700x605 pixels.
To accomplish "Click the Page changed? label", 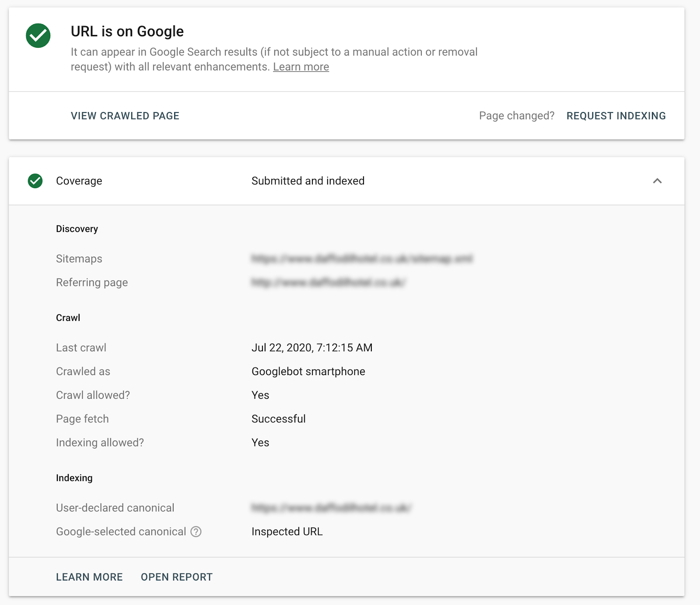I will (517, 116).
